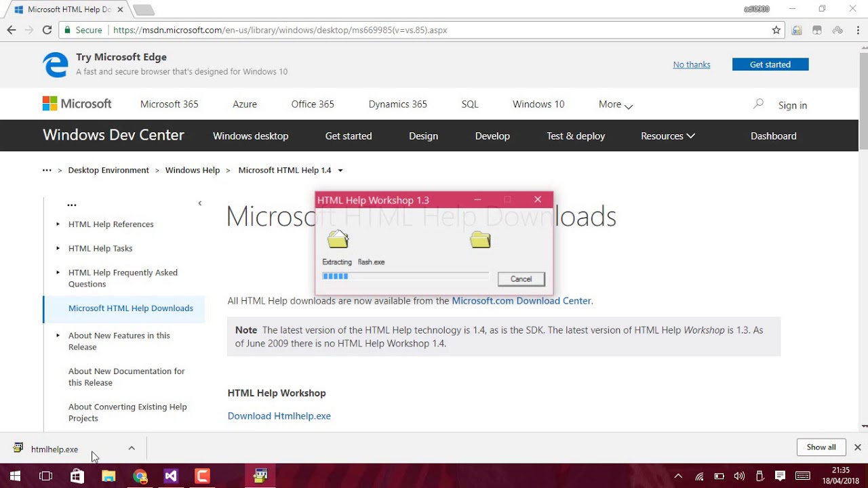Reload the page using refresh icon

[47, 30]
